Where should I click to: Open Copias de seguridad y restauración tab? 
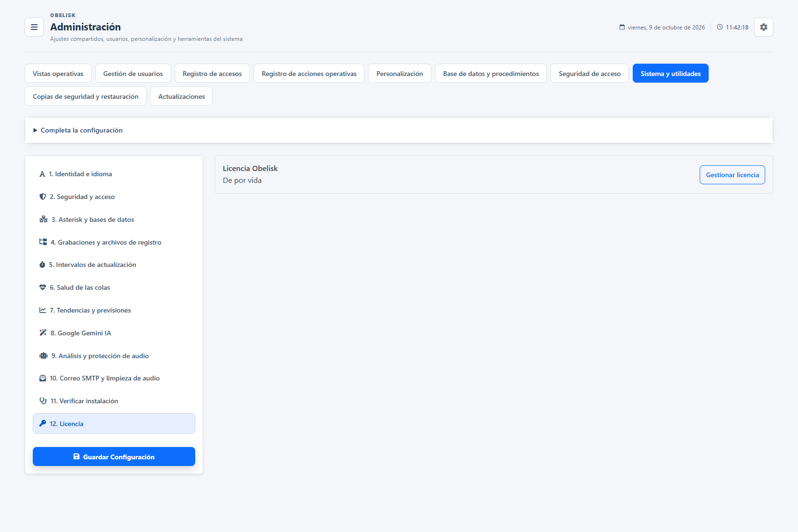(x=85, y=96)
